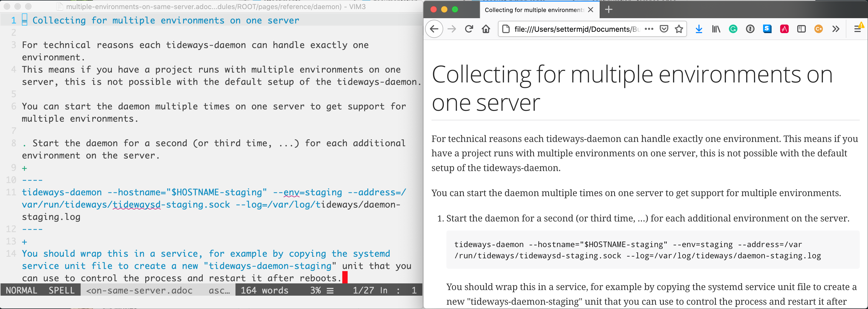Click the NORMAL mode indicator in Vim statusline
This screenshot has width=868, height=309.
click(x=22, y=290)
